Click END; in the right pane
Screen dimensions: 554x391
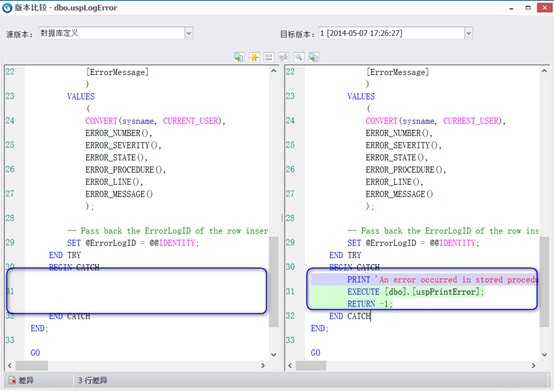(x=319, y=328)
